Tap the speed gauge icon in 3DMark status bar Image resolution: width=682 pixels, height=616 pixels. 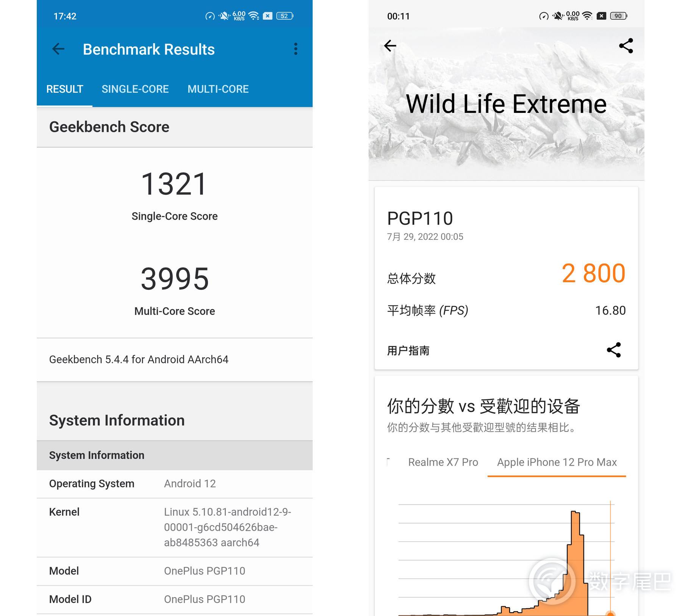(x=544, y=16)
